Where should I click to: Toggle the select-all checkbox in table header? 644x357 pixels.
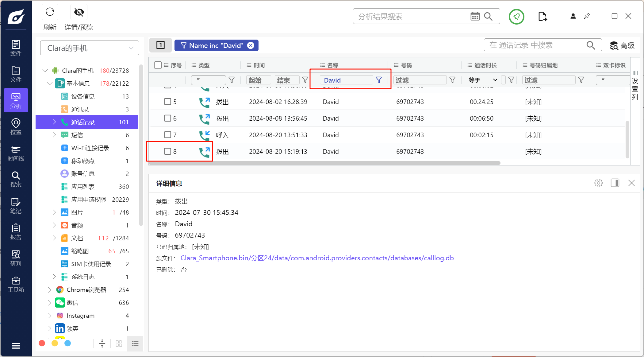pos(158,65)
